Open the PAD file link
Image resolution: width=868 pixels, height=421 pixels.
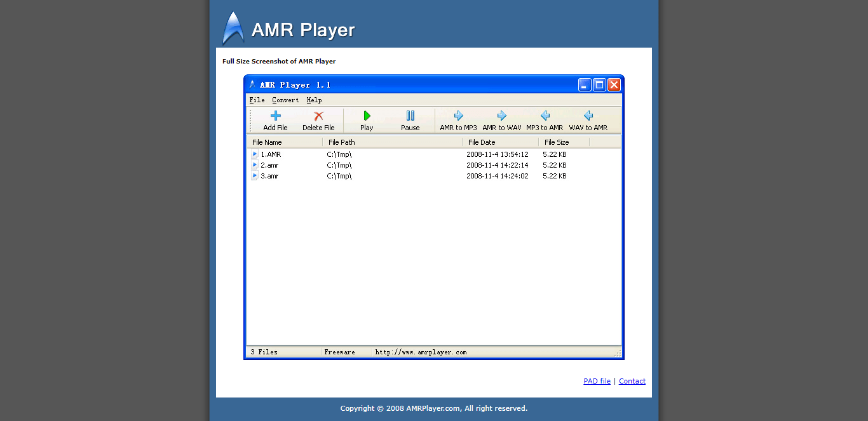click(597, 381)
